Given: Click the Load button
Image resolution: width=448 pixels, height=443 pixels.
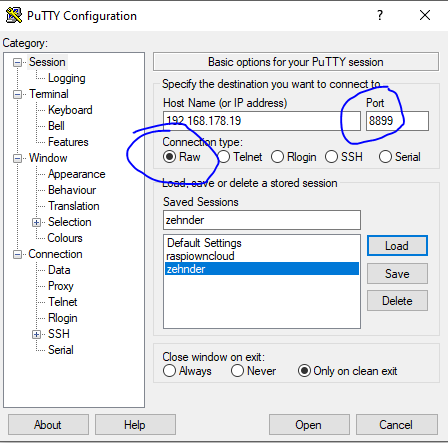Looking at the screenshot, I should [397, 246].
